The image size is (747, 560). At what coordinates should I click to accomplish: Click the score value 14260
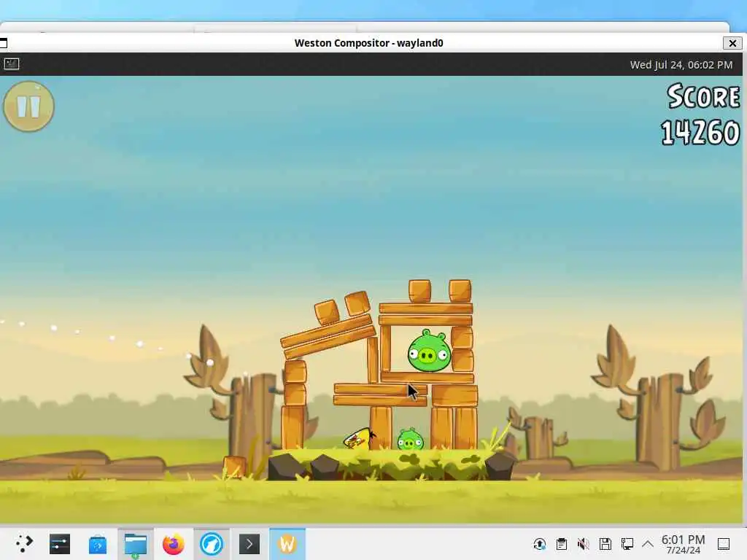[x=700, y=133]
